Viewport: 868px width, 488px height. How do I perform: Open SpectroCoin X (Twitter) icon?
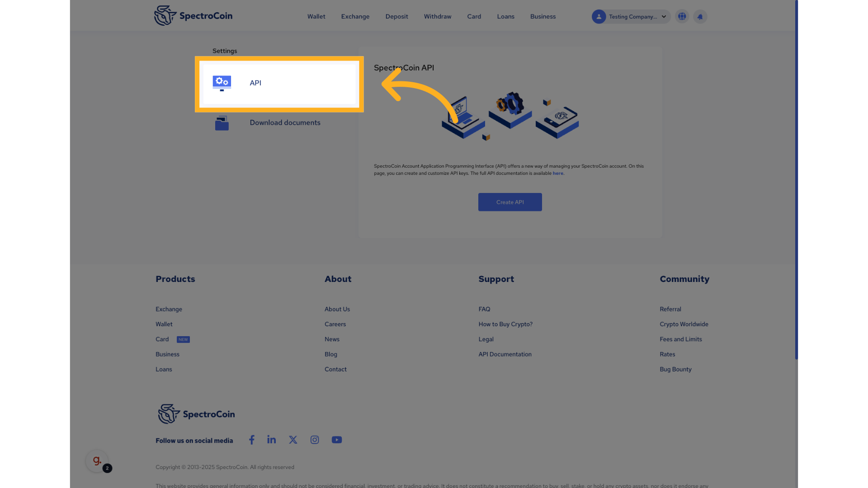coord(293,440)
